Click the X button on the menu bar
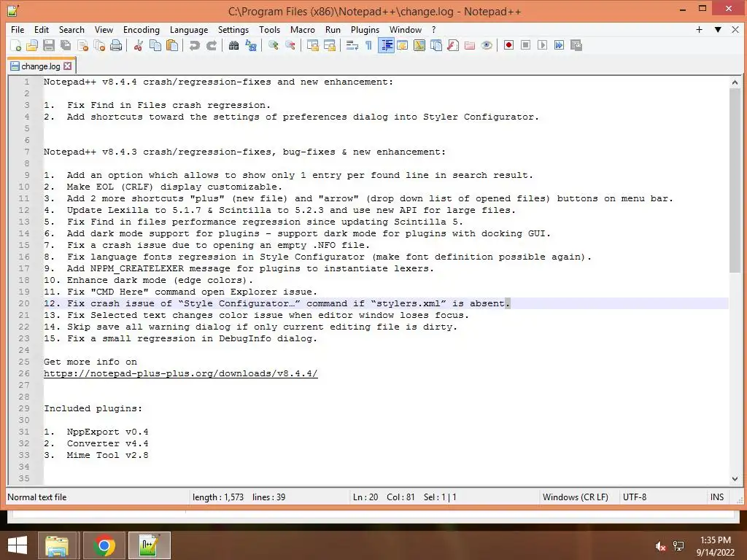The height and width of the screenshot is (560, 747). click(x=735, y=29)
